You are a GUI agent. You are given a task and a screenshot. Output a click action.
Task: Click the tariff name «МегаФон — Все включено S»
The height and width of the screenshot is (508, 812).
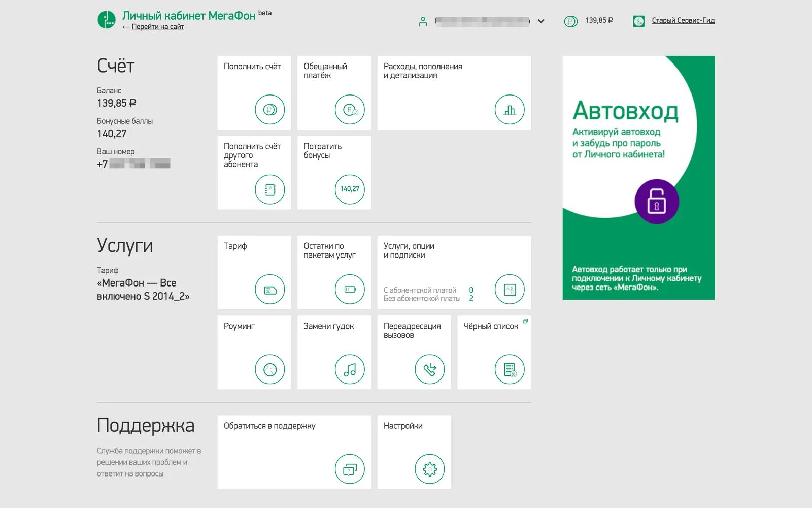pos(143,290)
